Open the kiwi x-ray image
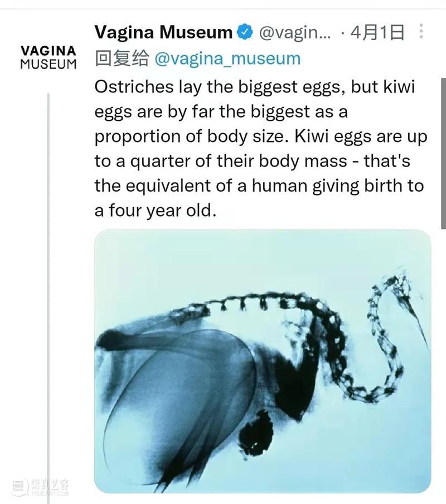446x504 pixels. 263,361
